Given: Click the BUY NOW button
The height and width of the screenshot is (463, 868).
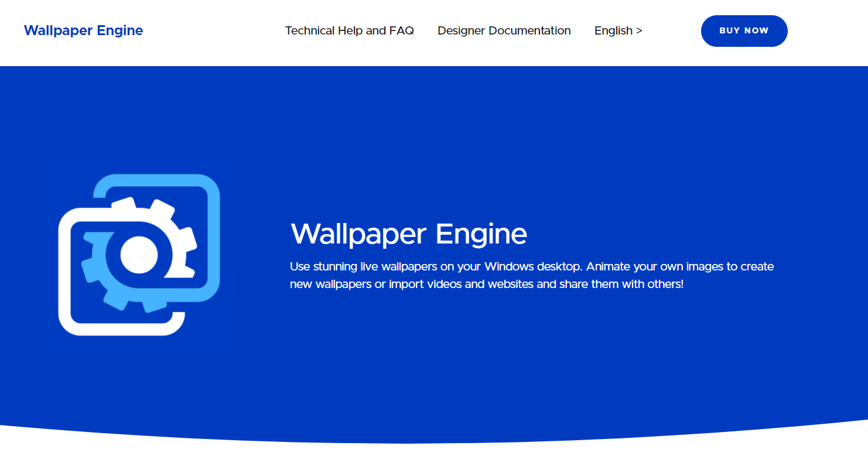Looking at the screenshot, I should coord(744,31).
